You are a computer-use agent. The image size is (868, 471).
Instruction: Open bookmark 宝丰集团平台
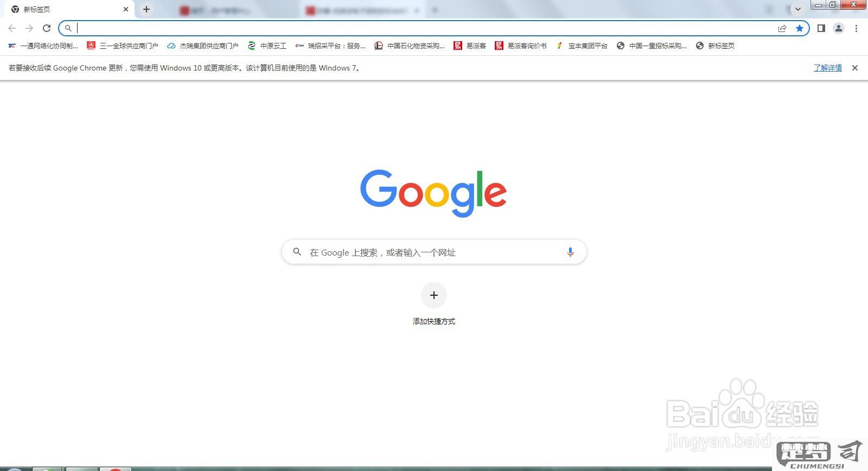point(582,46)
